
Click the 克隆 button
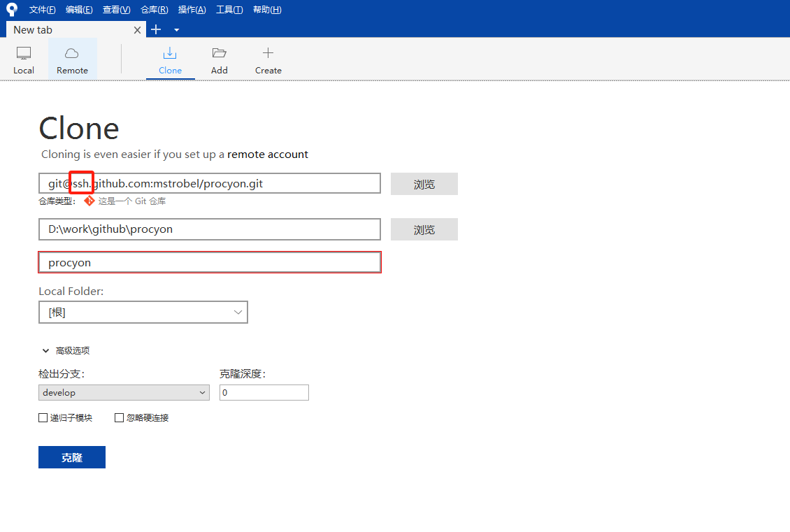[x=72, y=457]
